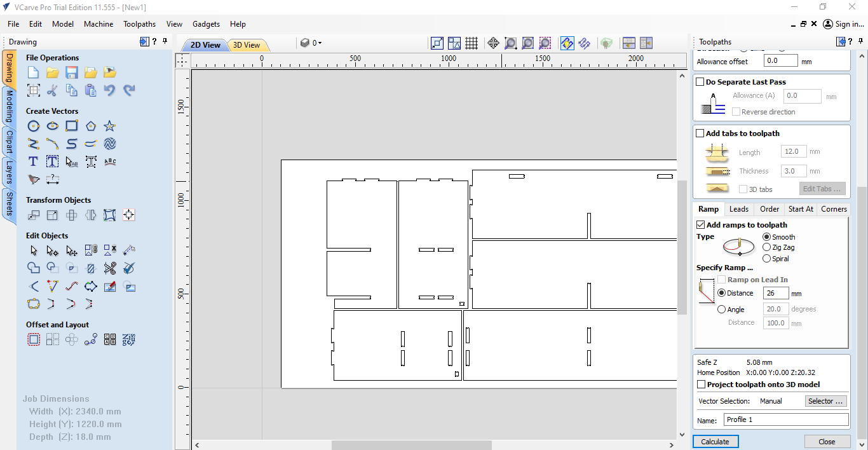This screenshot has height=450, width=868.
Task: Switch to the Modeling side tab
Action: [10, 107]
